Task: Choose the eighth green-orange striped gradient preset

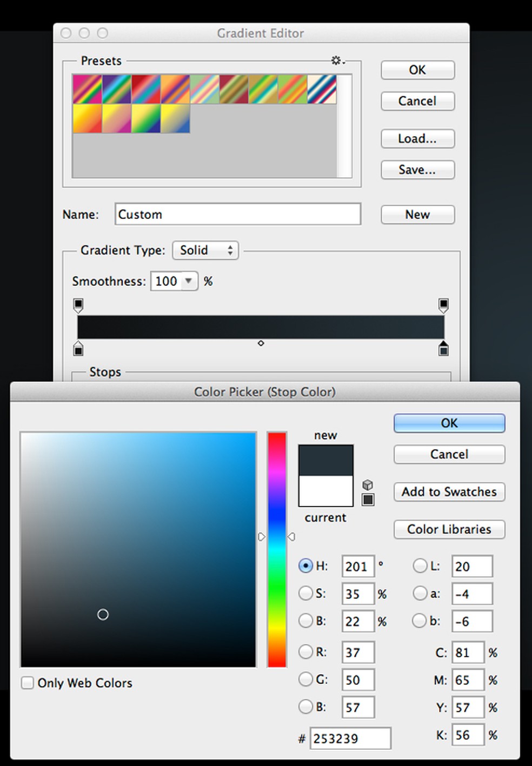Action: [x=292, y=89]
